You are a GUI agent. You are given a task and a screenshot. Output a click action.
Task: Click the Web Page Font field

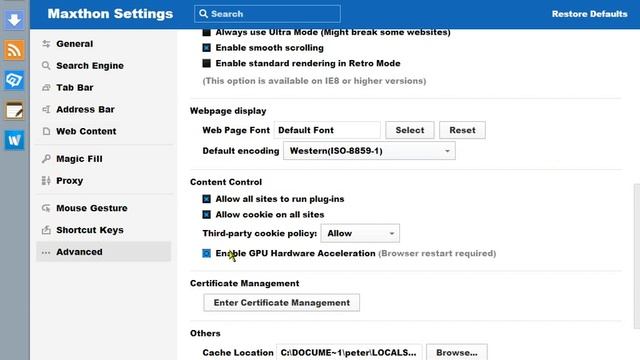[327, 130]
